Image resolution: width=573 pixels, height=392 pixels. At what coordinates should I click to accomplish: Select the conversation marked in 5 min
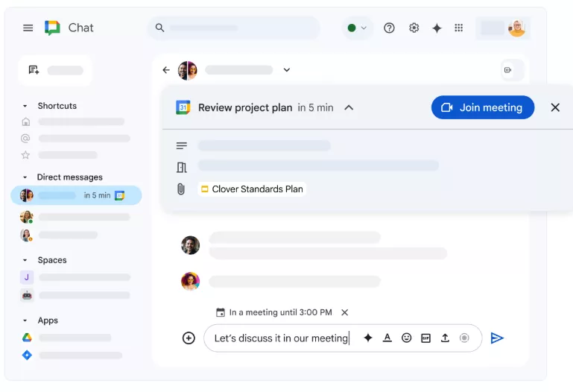click(x=76, y=195)
